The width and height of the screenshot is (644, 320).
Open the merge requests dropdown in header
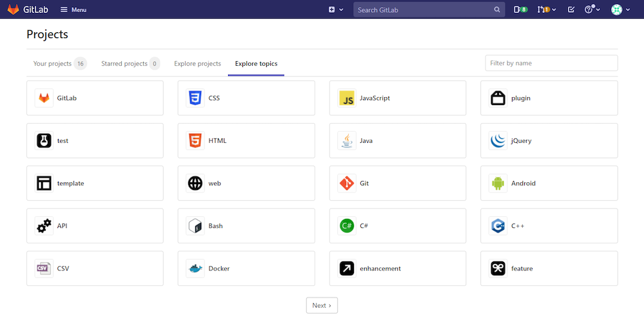click(x=547, y=10)
